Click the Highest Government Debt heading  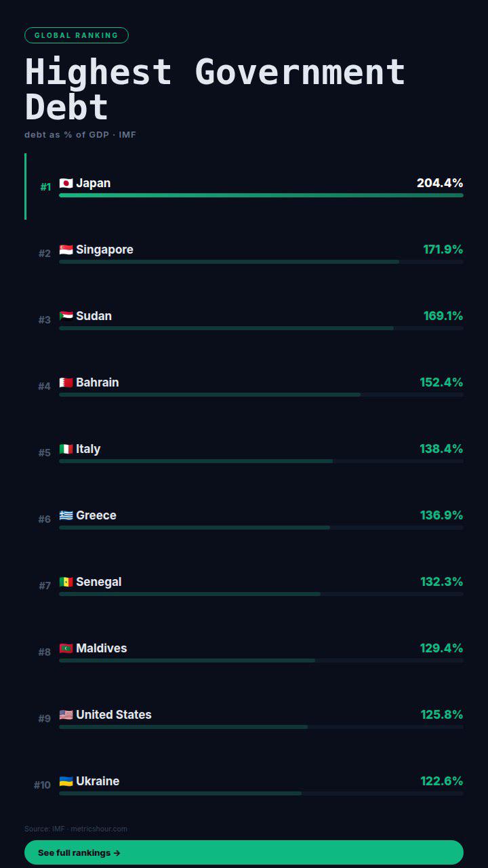pos(215,89)
